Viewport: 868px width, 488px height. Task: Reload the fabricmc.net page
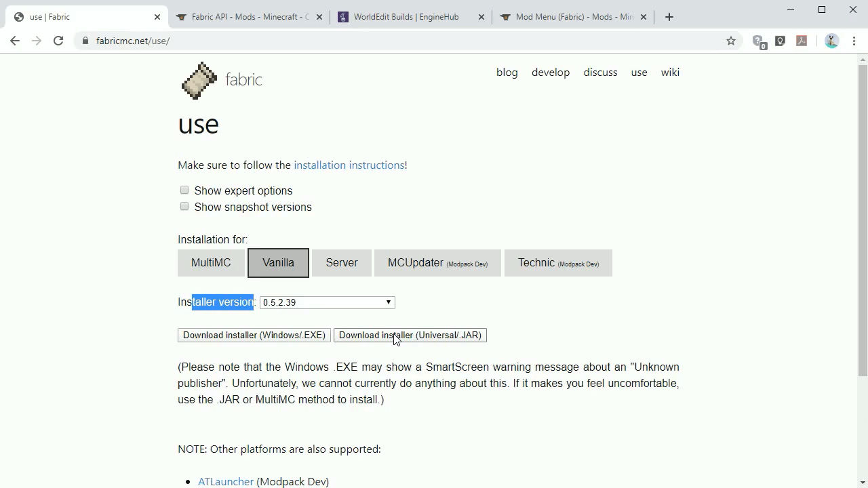coord(58,41)
